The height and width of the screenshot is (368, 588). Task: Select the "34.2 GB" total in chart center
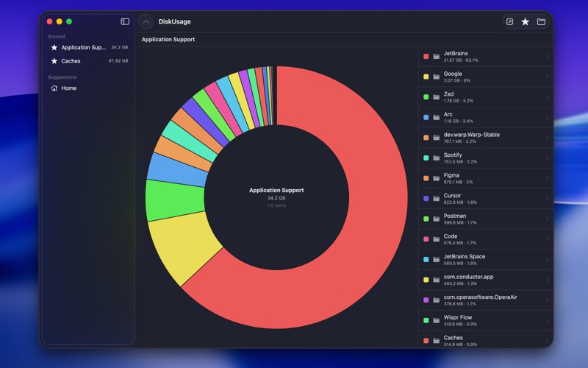[x=276, y=198]
